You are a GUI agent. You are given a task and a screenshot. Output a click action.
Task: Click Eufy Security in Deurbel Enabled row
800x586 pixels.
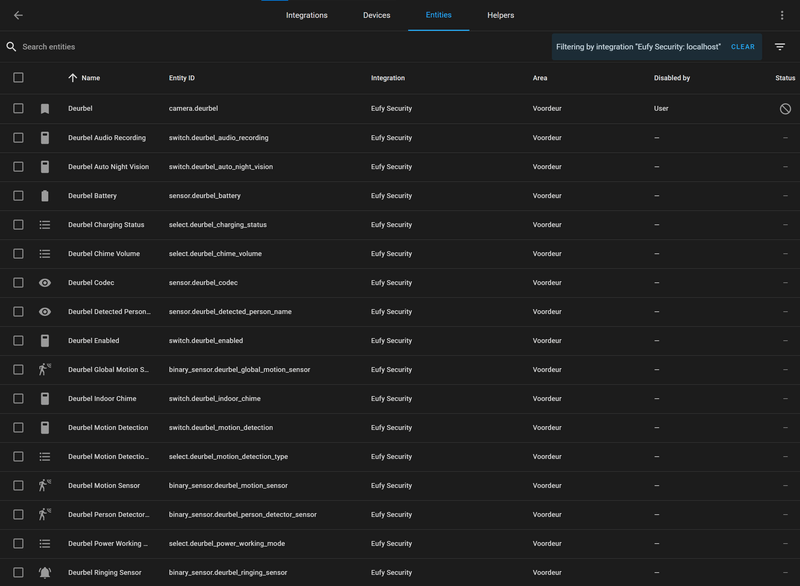point(391,341)
